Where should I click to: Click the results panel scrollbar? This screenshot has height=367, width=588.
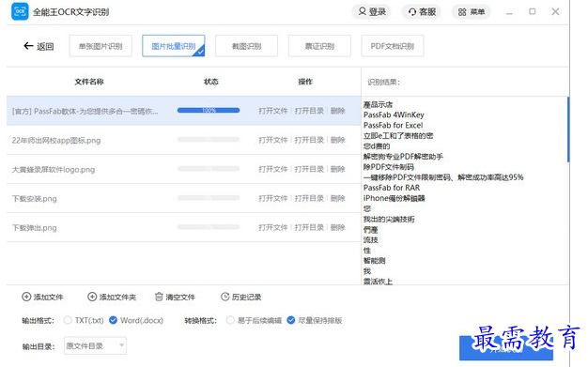568,130
